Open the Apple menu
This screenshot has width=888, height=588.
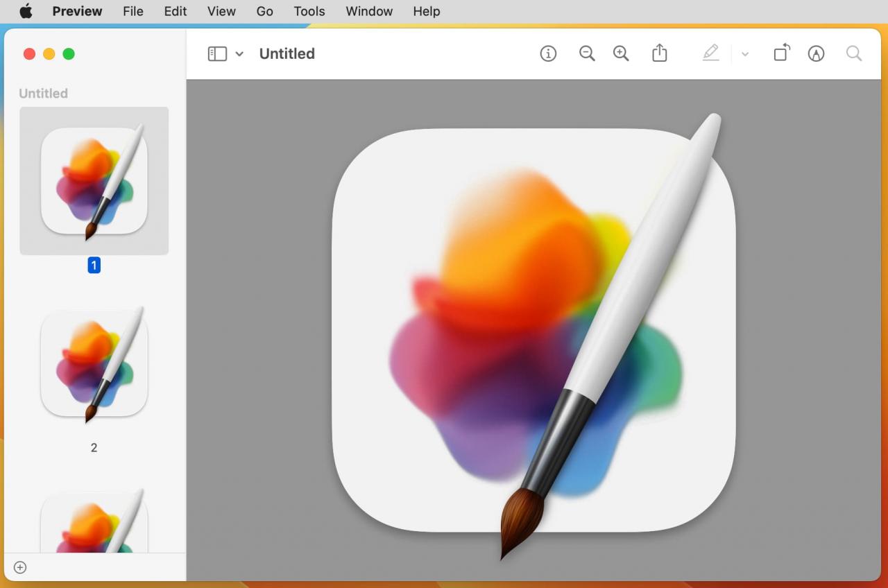click(x=26, y=11)
